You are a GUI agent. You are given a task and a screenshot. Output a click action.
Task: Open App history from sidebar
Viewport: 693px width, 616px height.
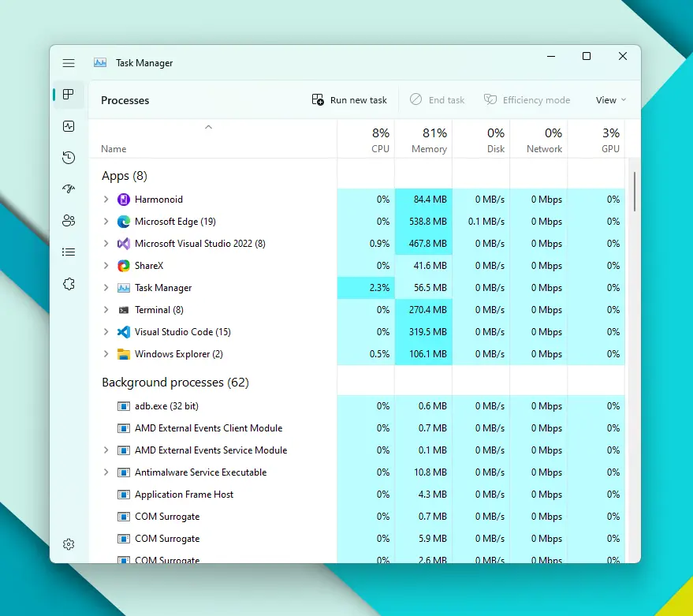pos(69,158)
